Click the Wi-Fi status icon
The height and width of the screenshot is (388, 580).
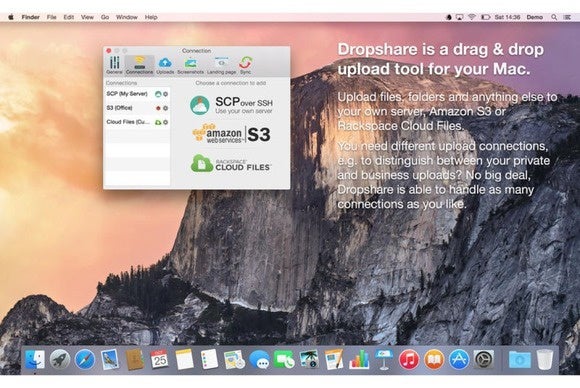472,17
